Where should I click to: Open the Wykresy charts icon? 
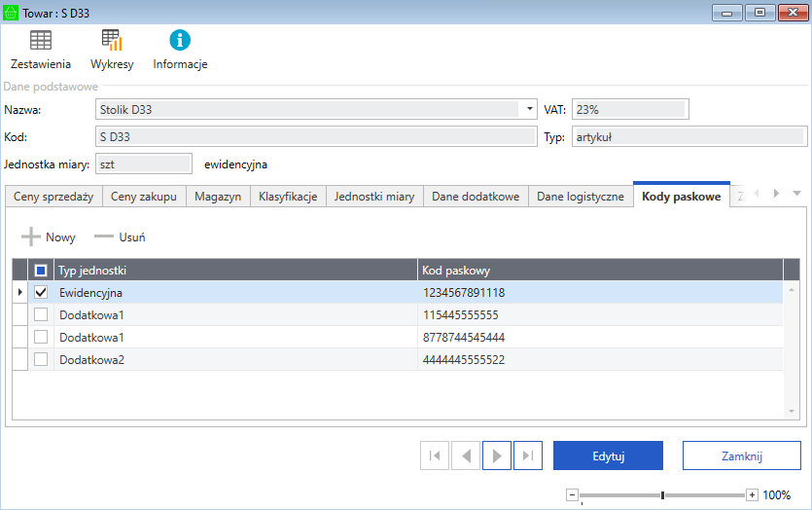click(x=112, y=41)
